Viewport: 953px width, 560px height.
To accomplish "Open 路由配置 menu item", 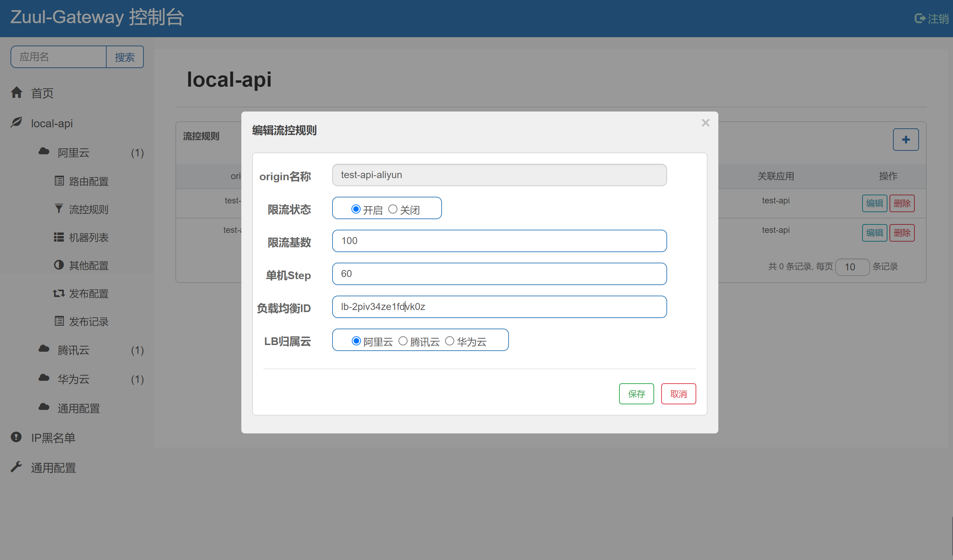I will point(89,182).
